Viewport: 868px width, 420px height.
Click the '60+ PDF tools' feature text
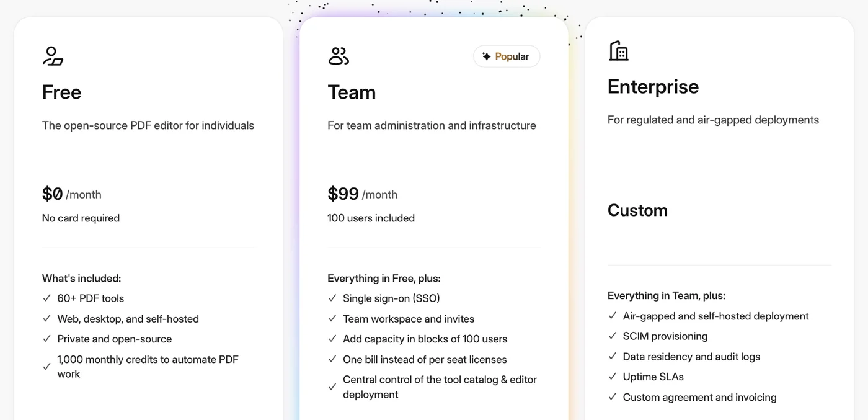91,298
